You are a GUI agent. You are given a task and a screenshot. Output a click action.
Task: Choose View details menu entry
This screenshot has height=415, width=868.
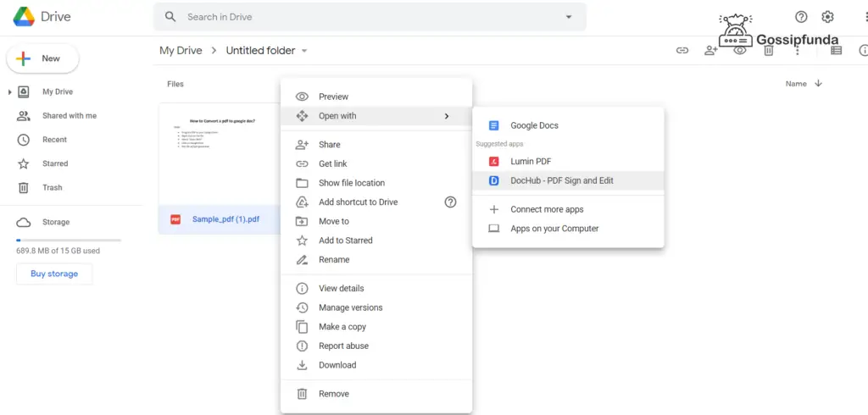pyautogui.click(x=376, y=288)
